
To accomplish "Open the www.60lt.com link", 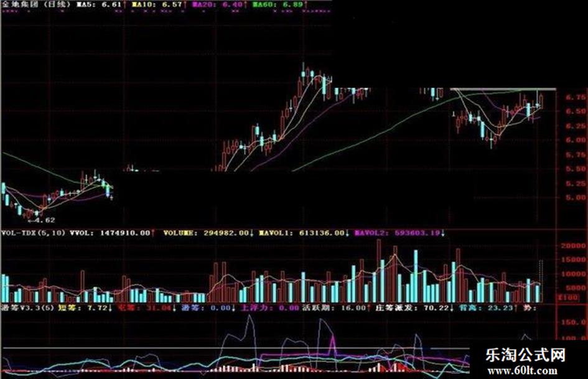I will tap(523, 371).
